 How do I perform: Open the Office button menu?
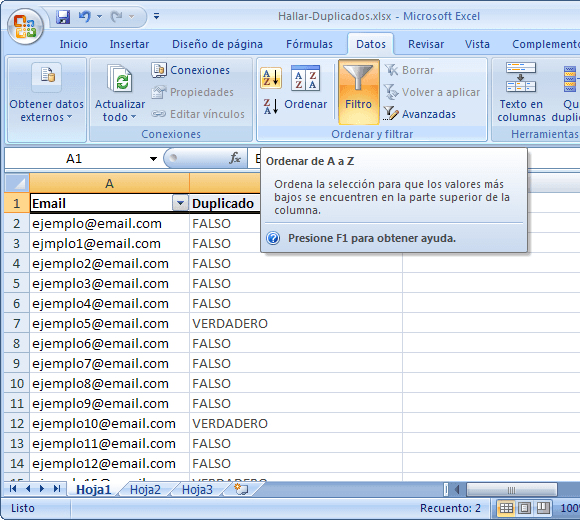pos(25,26)
